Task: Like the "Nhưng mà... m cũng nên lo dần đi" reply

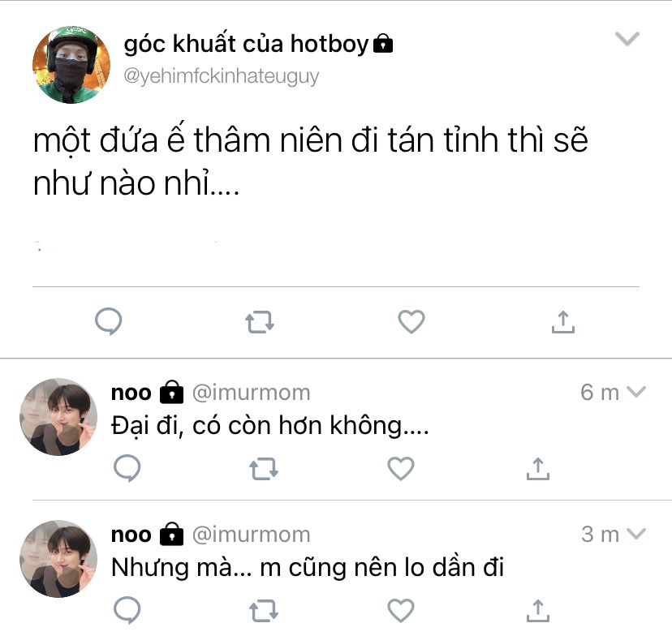Action: pyautogui.click(x=401, y=610)
